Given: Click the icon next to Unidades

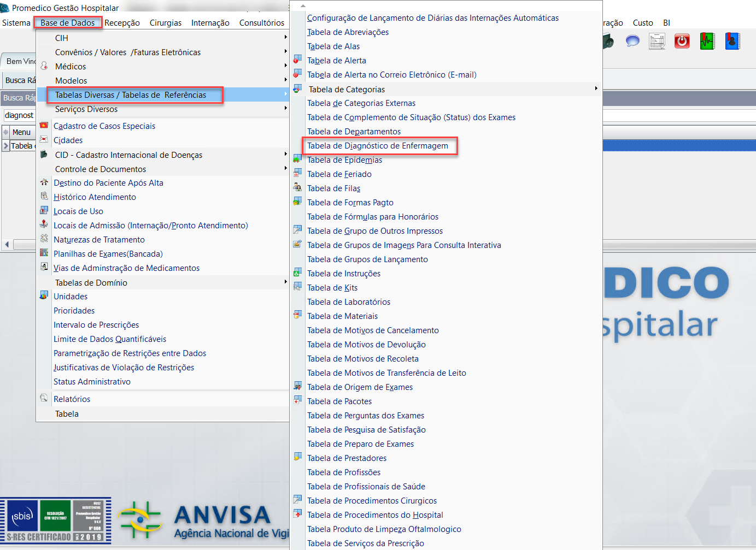Looking at the screenshot, I should click(x=44, y=296).
